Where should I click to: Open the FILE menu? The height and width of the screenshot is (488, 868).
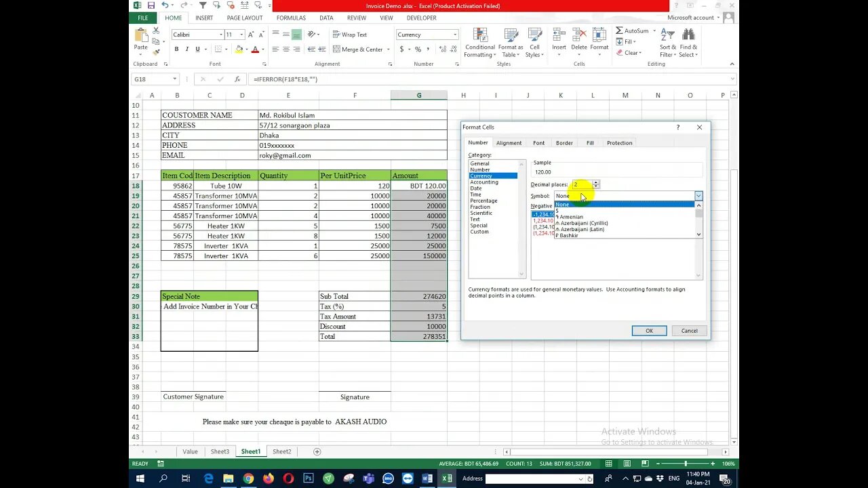(143, 18)
